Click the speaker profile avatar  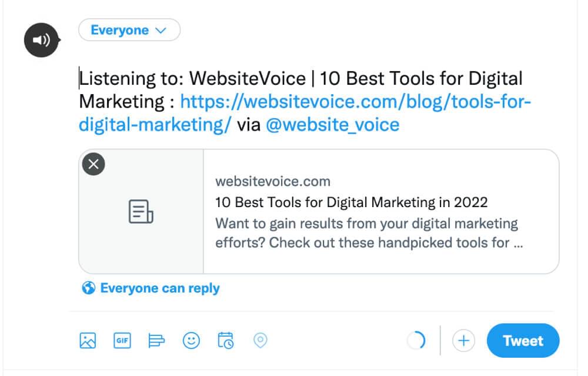tap(42, 40)
